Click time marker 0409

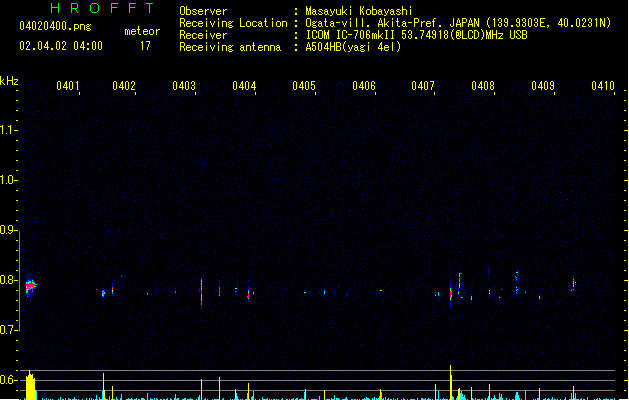point(543,86)
